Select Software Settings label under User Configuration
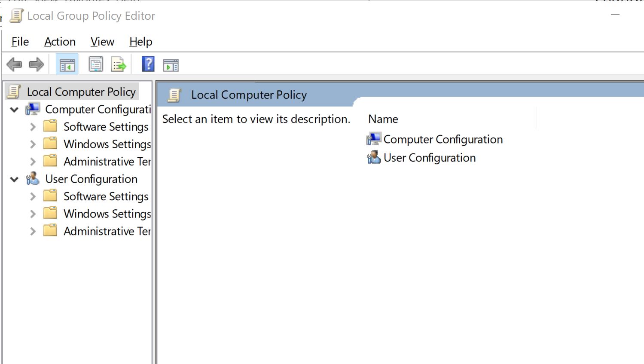644x364 pixels. 106,196
